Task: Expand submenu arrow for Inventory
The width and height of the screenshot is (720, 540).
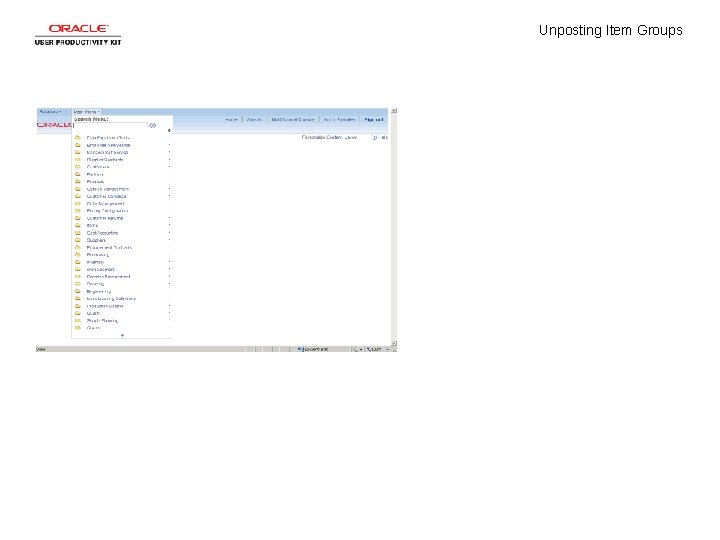Action: click(x=169, y=262)
